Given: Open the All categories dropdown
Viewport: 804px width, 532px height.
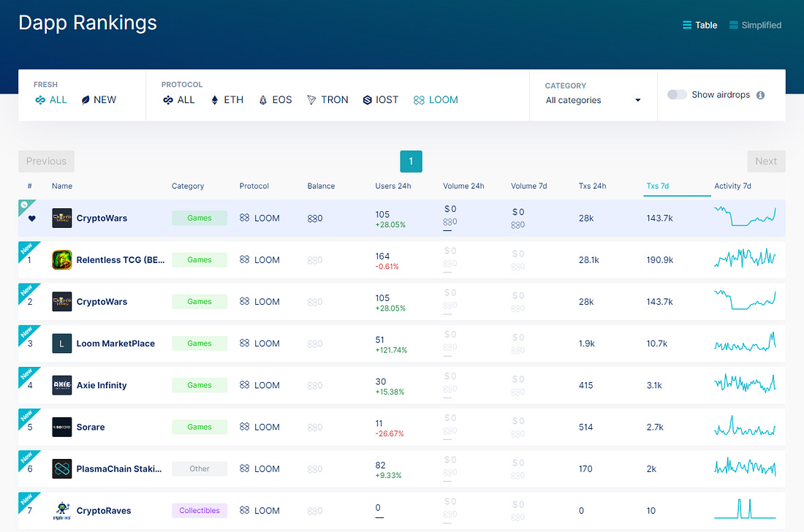Looking at the screenshot, I should tap(593, 100).
